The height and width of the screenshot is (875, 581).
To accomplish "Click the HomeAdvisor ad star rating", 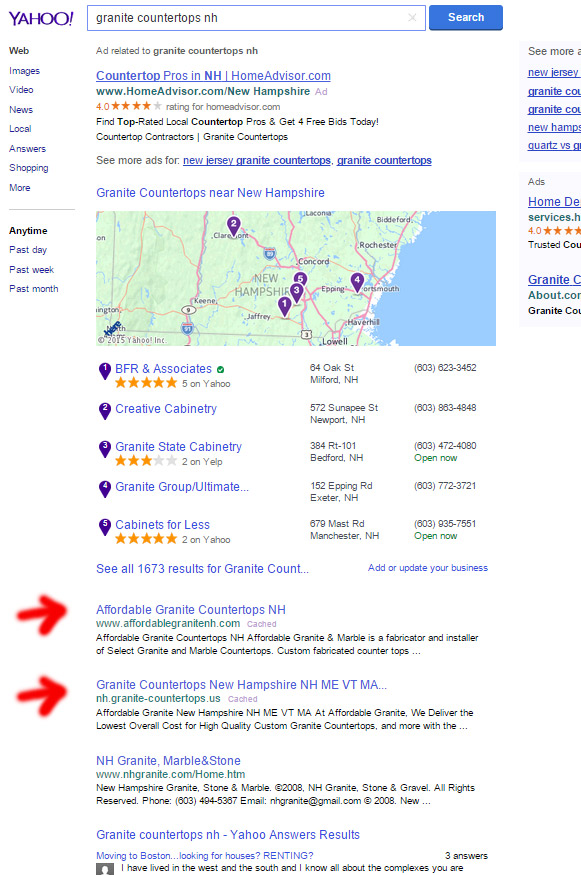I will tap(137, 106).
